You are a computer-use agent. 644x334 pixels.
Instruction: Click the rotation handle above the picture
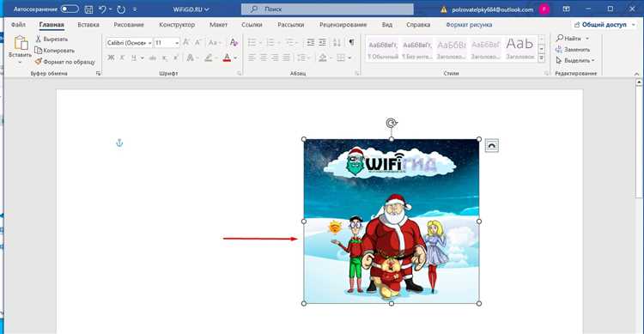click(x=392, y=123)
